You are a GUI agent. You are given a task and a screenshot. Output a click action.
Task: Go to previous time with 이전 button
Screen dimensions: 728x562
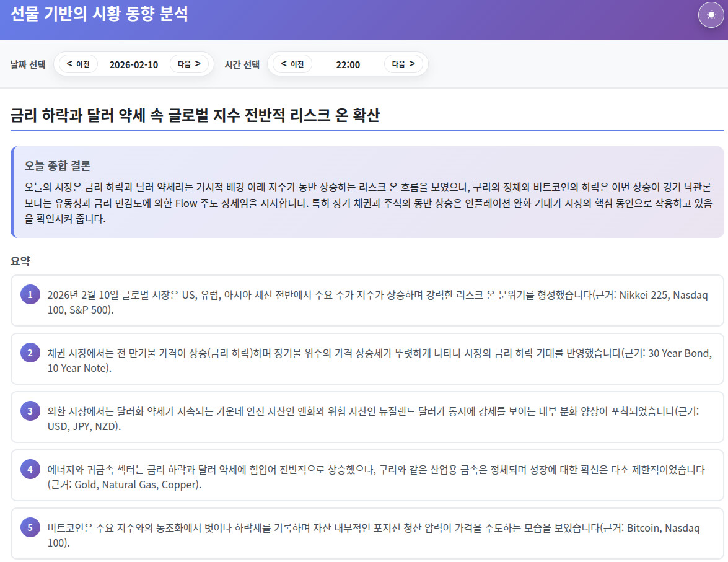click(292, 64)
